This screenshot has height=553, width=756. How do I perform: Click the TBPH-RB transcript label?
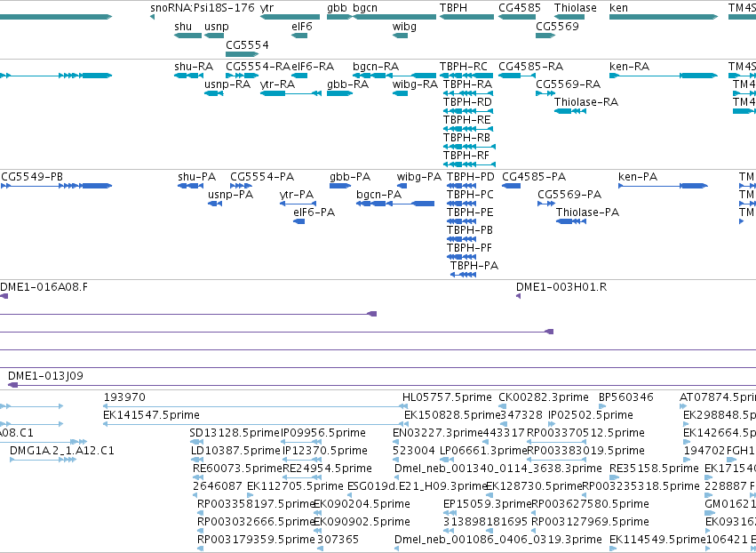466,138
